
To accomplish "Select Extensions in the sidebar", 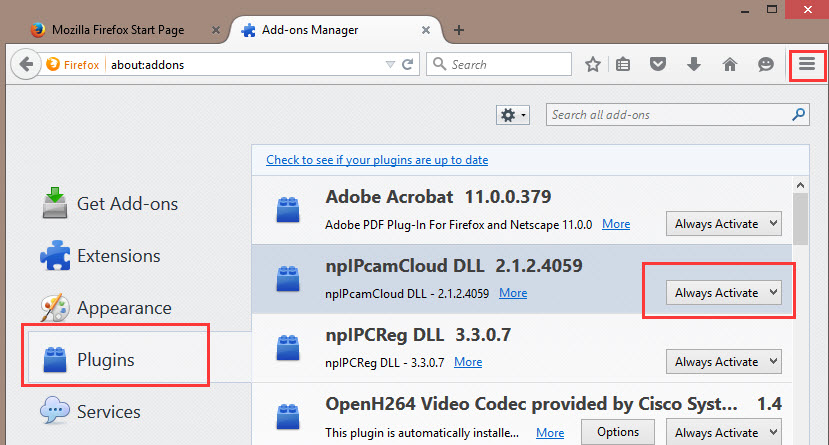I will [118, 256].
